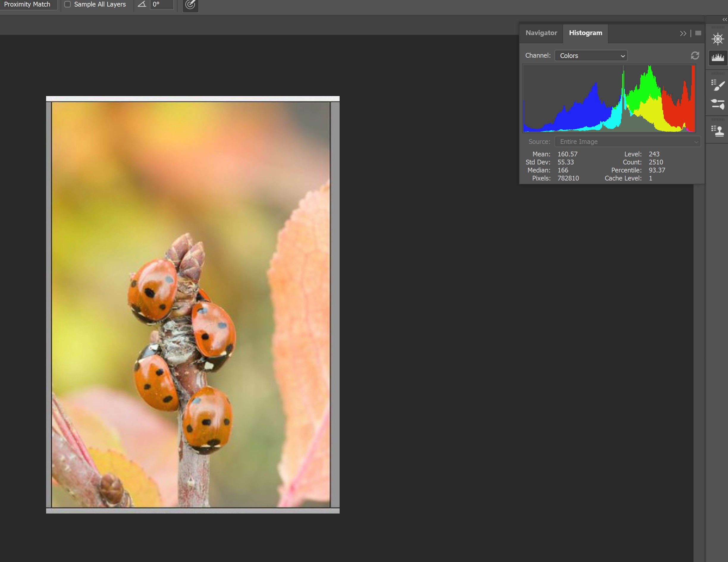Image resolution: width=728 pixels, height=562 pixels.
Task: Open the Clone Source stamp icon
Action: coord(717,131)
